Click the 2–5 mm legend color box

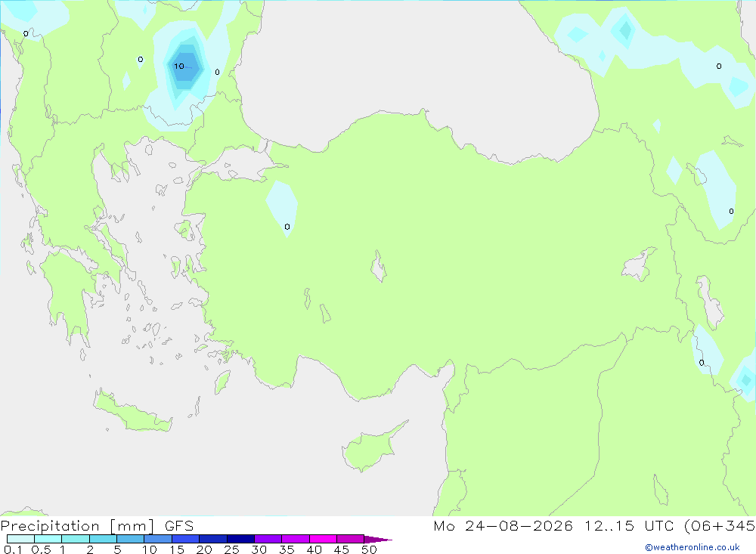(x=103, y=539)
